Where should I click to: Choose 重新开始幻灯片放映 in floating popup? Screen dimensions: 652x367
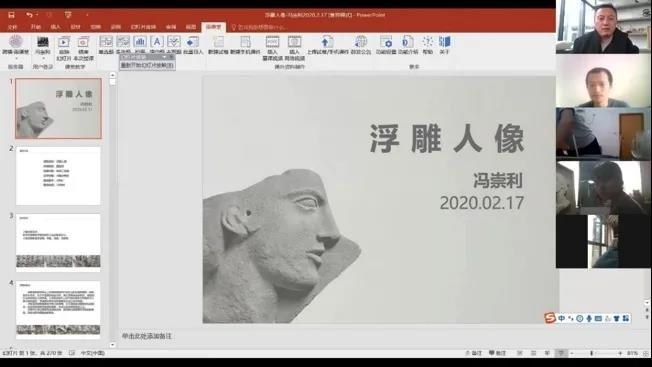[x=147, y=65]
